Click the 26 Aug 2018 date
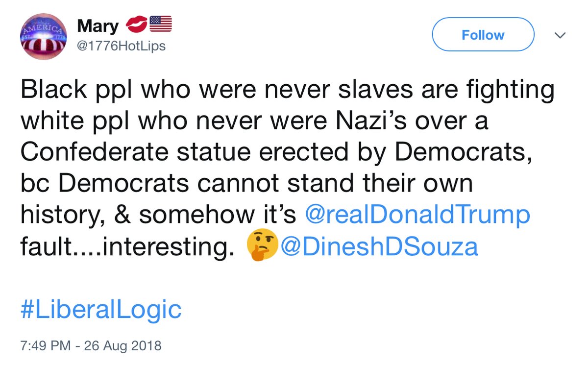 coord(122,345)
